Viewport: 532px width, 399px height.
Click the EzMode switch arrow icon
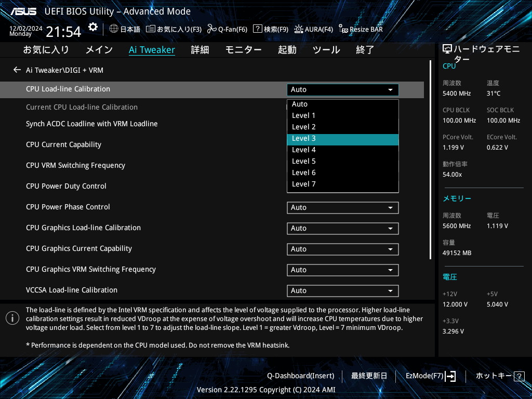[x=450, y=376]
